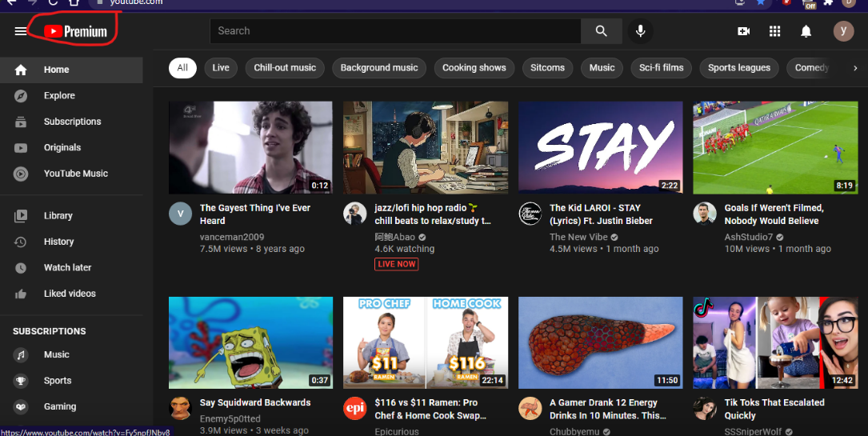
Task: Select the Live filter chip
Action: [221, 68]
